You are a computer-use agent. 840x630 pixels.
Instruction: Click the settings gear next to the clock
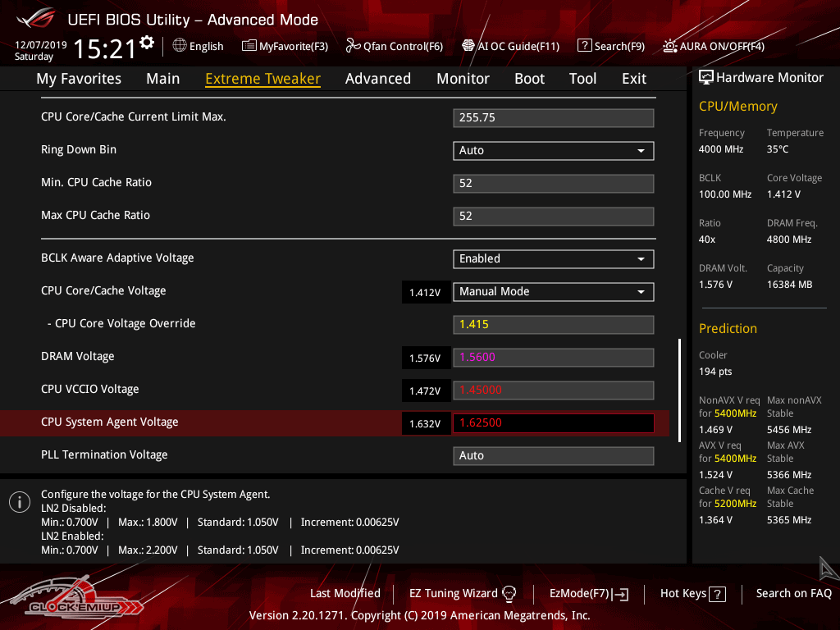[x=147, y=42]
